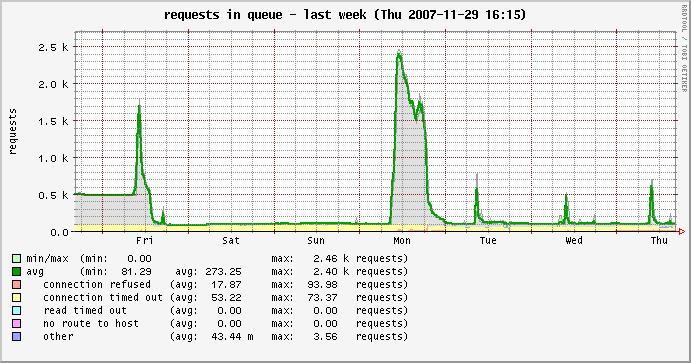This screenshot has height=363, width=691.
Task: Click the connection timed out yellow swatch
Action: tap(17, 297)
